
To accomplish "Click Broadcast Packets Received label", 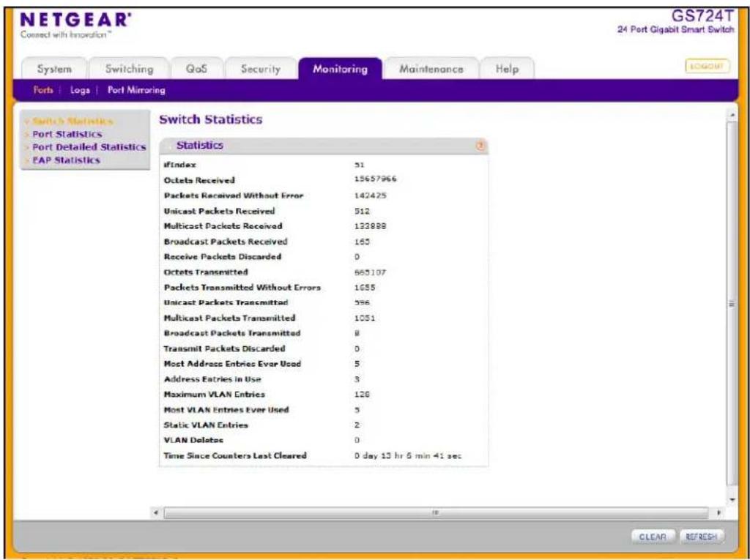I will 226,242.
